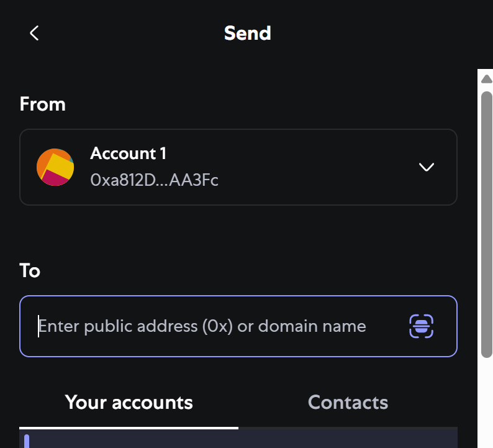The image size is (493, 448).
Task: Click the To section label
Action: (x=30, y=271)
